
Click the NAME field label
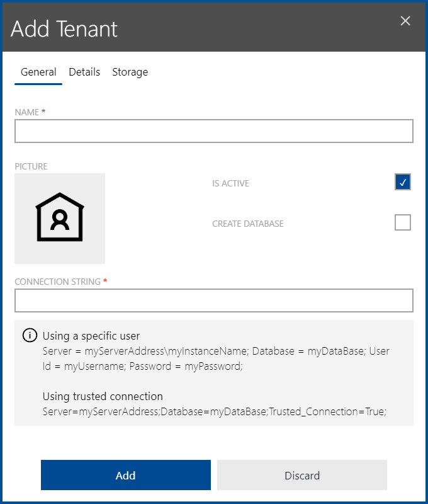pos(27,112)
